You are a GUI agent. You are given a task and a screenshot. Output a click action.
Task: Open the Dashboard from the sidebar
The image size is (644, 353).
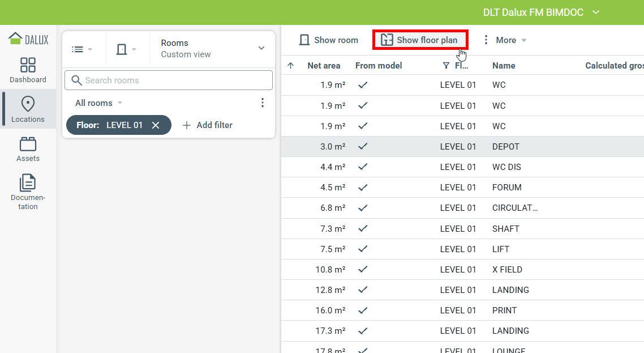[28, 70]
